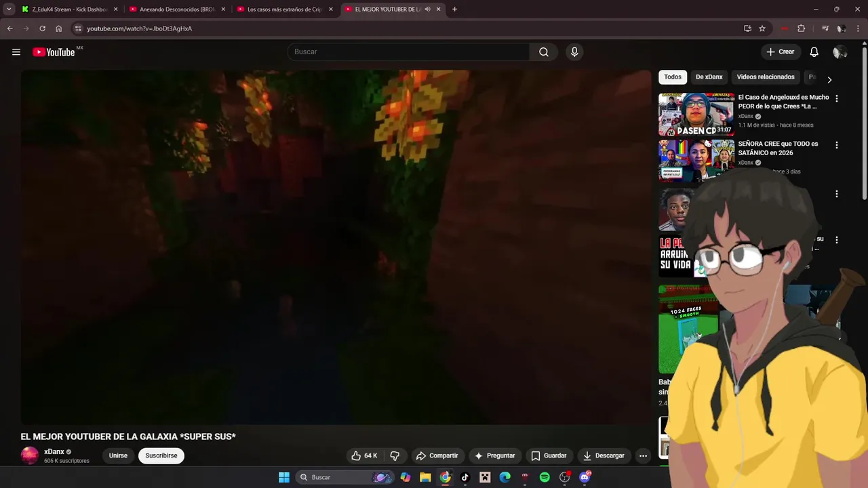
Task: Open File Explorer from taskbar
Action: tap(425, 477)
